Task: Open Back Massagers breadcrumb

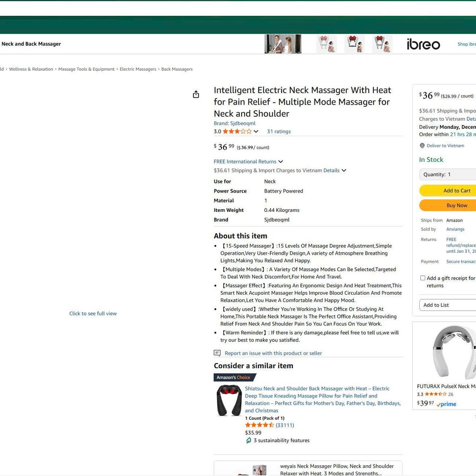Action: click(177, 69)
